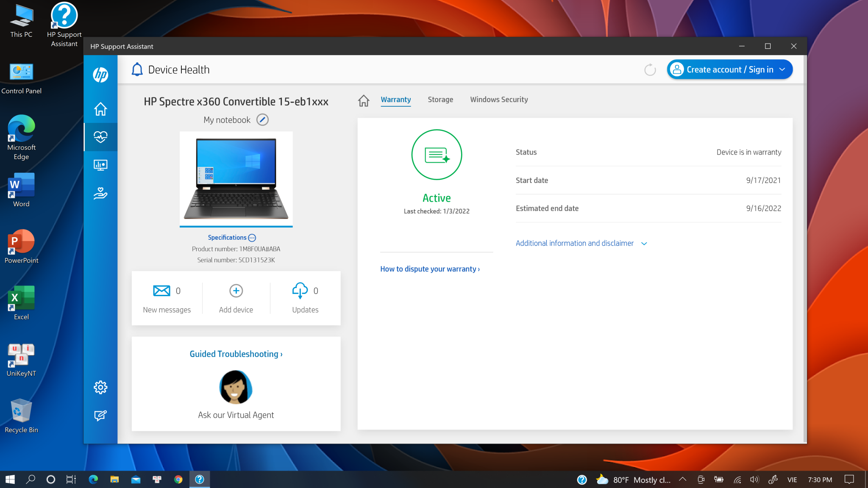Click the notification bell icon
This screenshot has height=488, width=868.
click(137, 69)
